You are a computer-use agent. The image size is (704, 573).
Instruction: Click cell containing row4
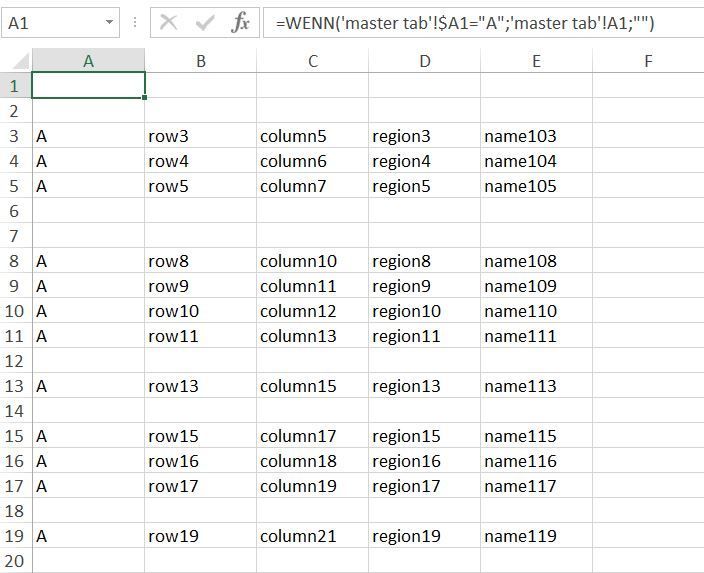[201, 161]
